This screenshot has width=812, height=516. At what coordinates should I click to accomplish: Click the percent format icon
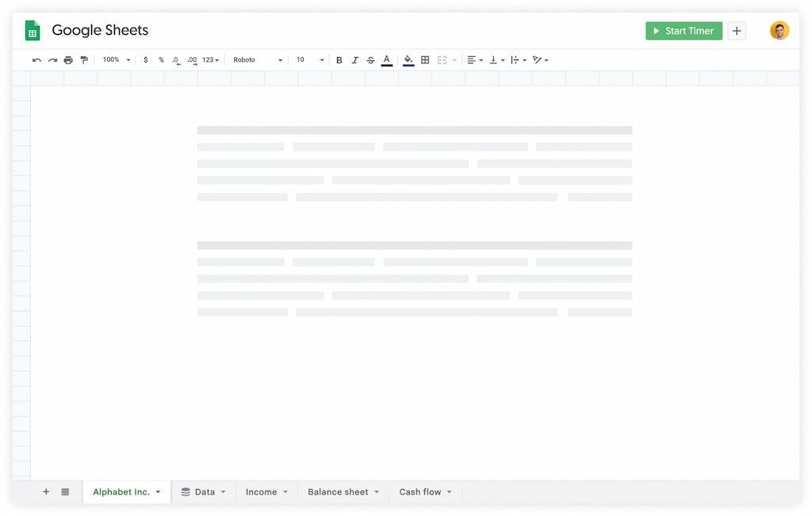161,59
